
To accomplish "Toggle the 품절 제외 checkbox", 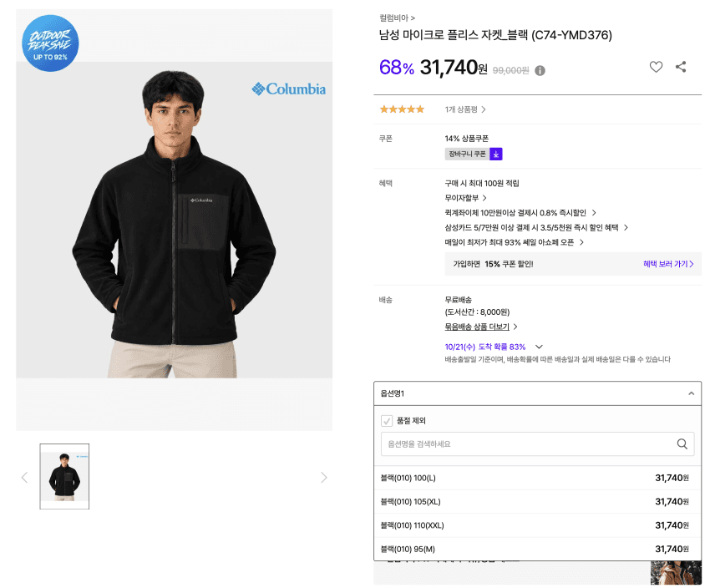I will (387, 421).
